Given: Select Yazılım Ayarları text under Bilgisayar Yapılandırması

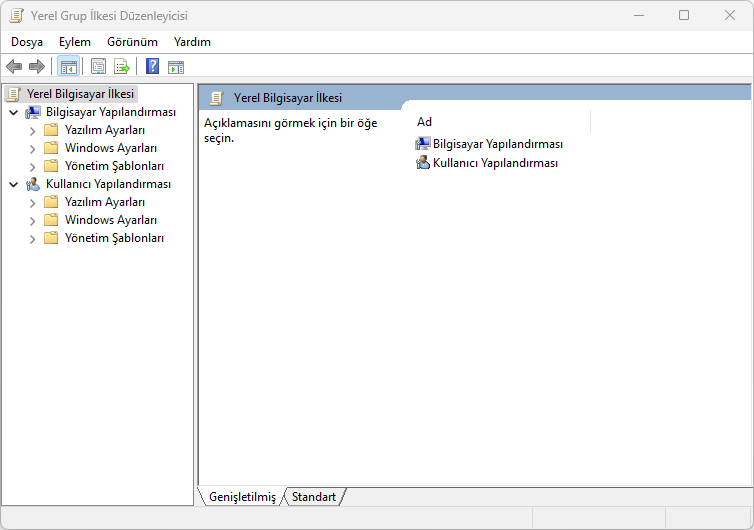Looking at the screenshot, I should coord(105,130).
